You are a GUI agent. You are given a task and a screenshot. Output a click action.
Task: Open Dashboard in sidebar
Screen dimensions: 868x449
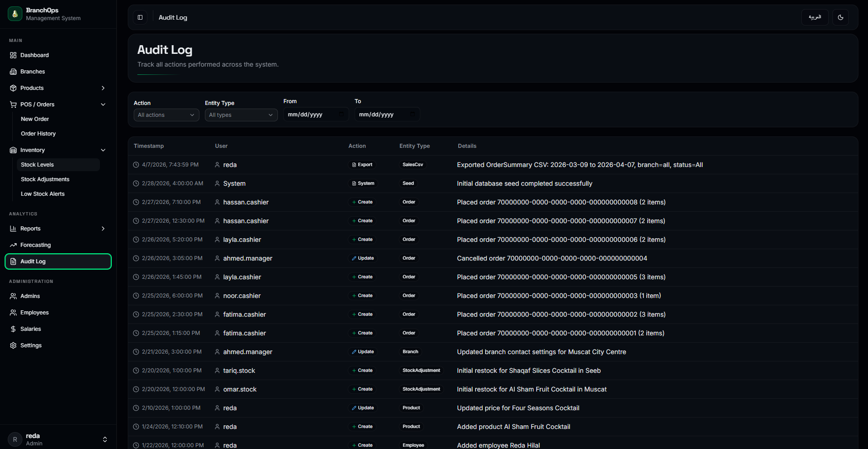(58, 55)
